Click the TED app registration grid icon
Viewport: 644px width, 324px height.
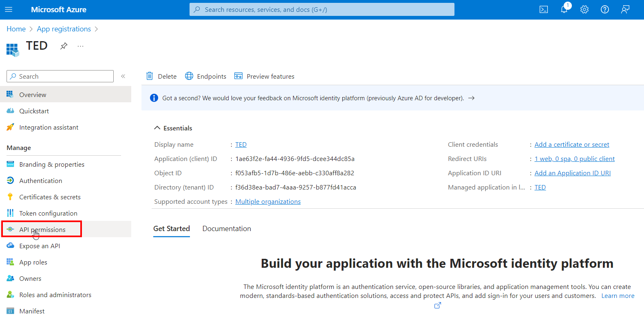(x=13, y=50)
